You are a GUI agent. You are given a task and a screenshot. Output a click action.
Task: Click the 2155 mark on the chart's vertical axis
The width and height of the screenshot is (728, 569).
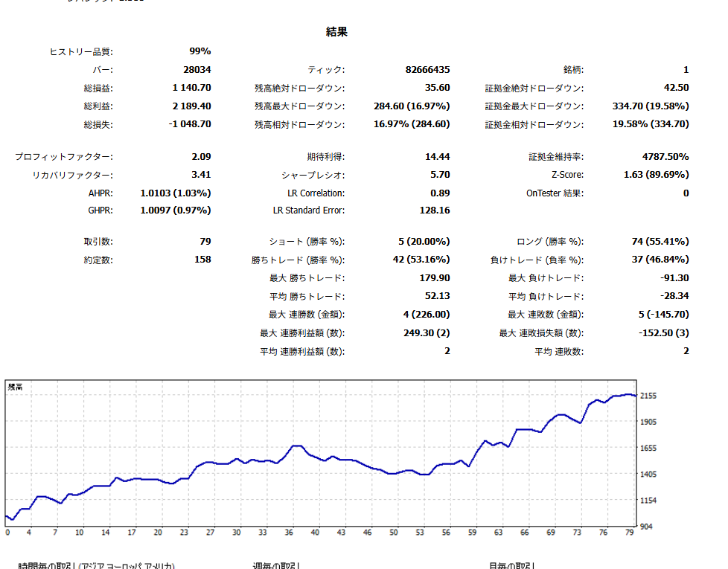pos(648,396)
